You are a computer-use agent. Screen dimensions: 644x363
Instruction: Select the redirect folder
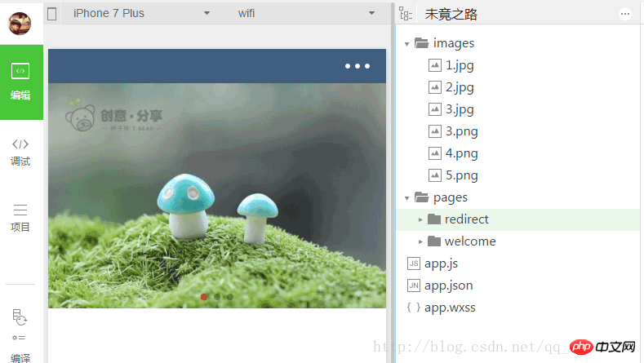(518, 219)
